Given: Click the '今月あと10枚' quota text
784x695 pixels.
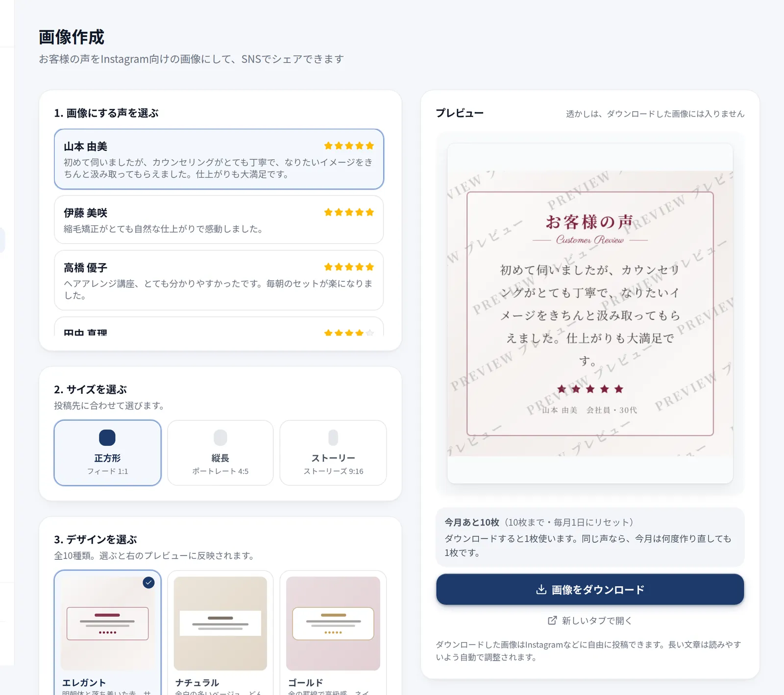Looking at the screenshot, I should [471, 522].
